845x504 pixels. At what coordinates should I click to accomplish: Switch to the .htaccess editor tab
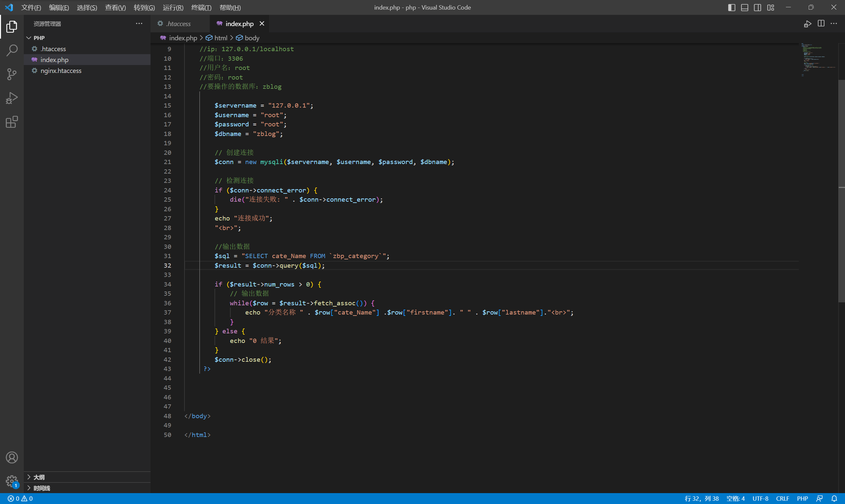(178, 23)
